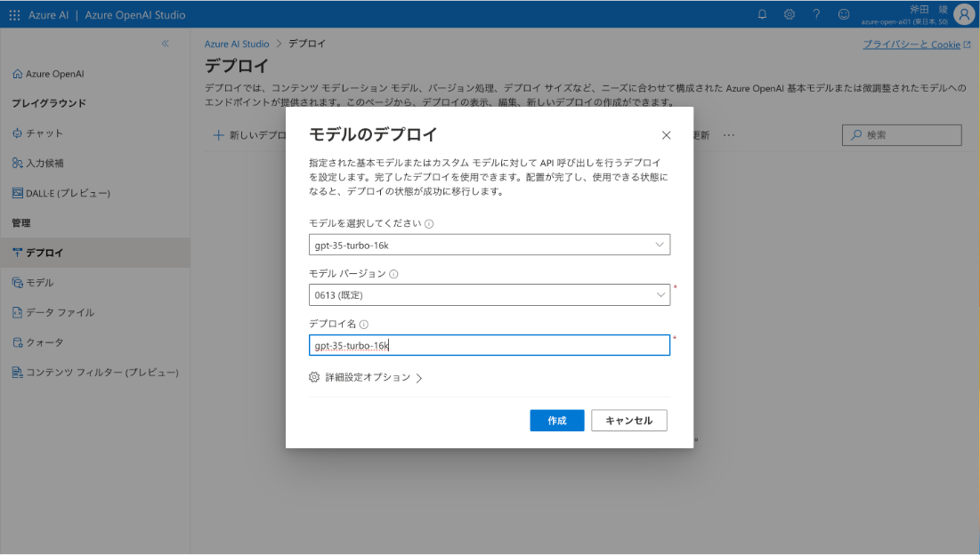Open プライバシーと Cookie link

(916, 44)
